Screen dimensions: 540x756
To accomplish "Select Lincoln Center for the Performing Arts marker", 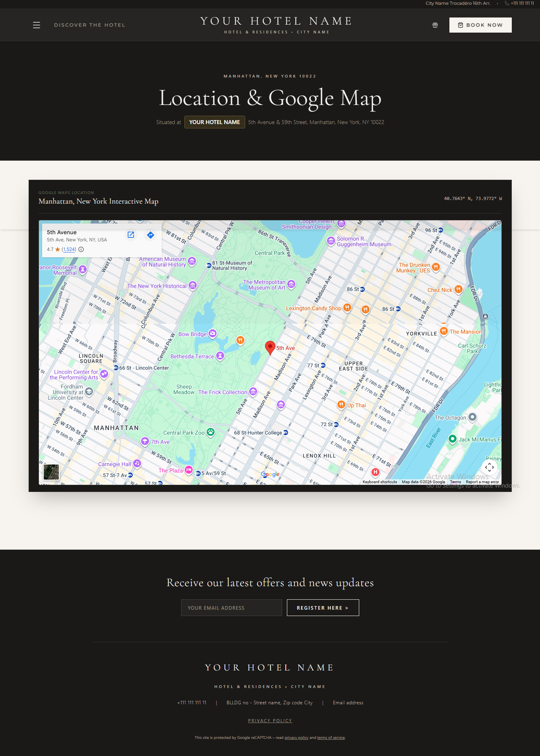I will (x=104, y=374).
